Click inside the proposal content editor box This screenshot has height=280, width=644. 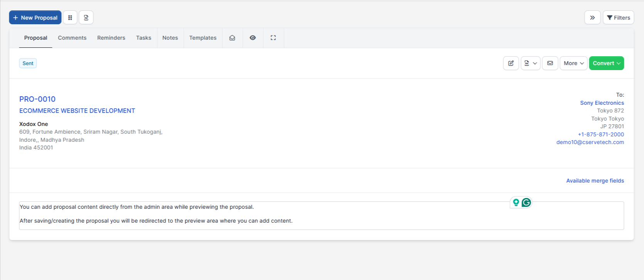pos(321,216)
